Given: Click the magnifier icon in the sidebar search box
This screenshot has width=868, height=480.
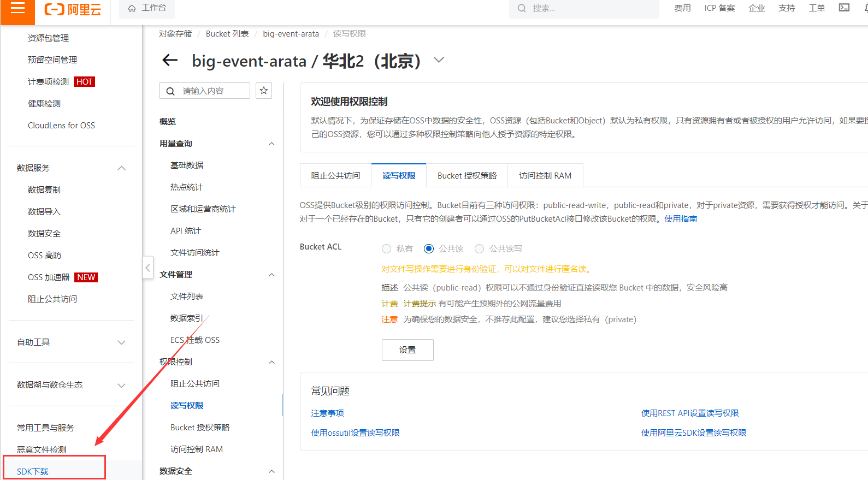Looking at the screenshot, I should pyautogui.click(x=170, y=91).
